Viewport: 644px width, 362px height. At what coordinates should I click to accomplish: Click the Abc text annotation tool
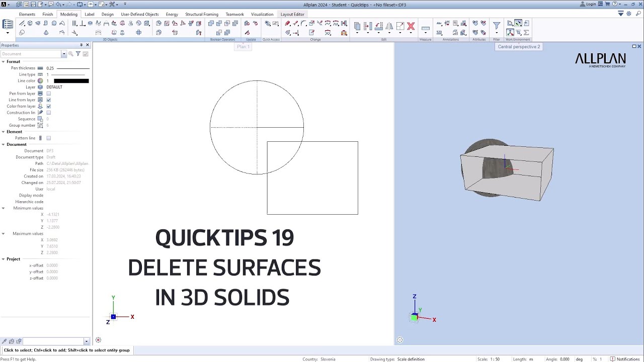pyautogui.click(x=439, y=23)
